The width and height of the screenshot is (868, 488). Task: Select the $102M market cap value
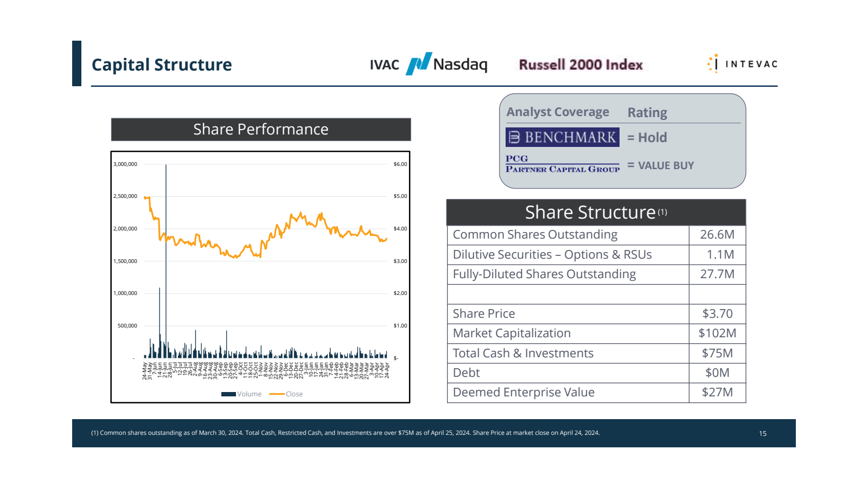717,333
